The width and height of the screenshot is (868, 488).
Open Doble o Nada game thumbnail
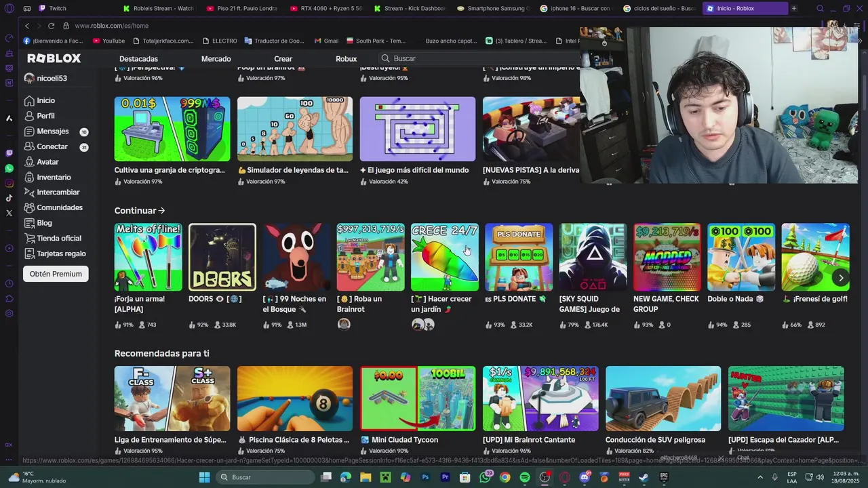[x=741, y=257]
